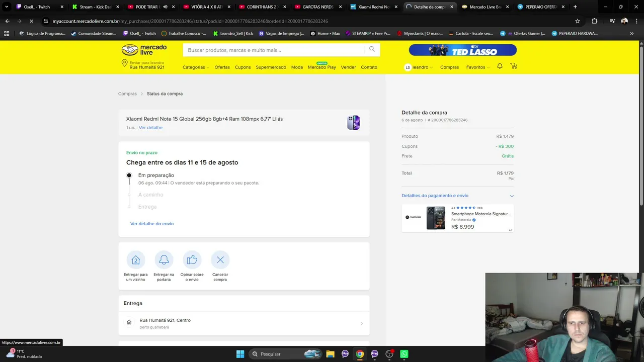644x362 pixels.
Task: Click the Mercado Livre logo
Action: click(144, 50)
